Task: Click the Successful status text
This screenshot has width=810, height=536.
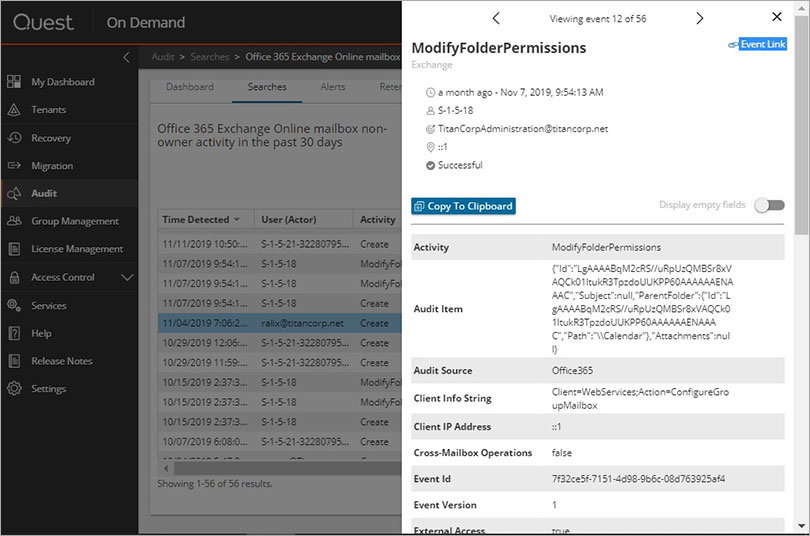Action: (460, 165)
